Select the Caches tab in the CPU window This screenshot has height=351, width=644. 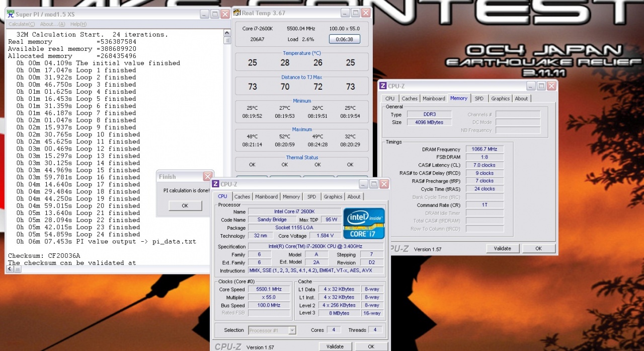click(x=242, y=197)
